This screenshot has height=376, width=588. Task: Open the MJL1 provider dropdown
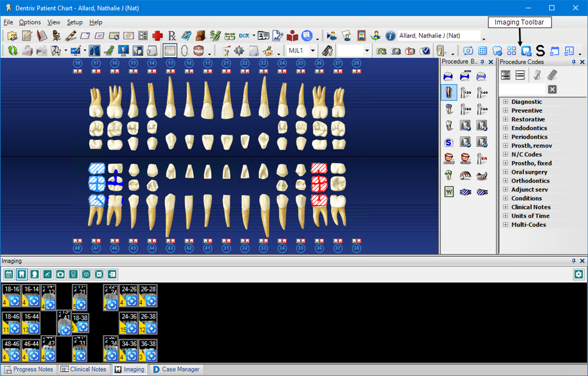click(x=313, y=51)
